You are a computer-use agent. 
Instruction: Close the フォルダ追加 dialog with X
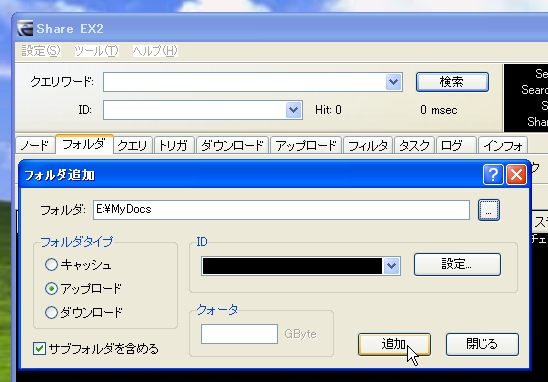[516, 174]
